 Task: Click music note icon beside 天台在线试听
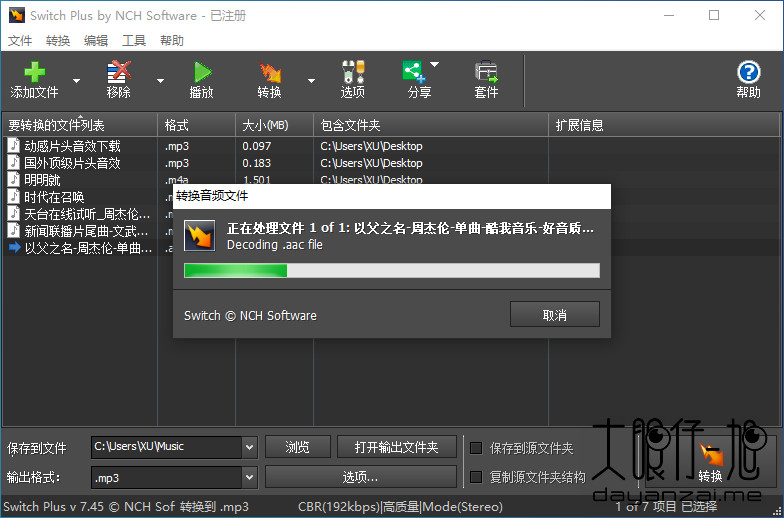[14, 213]
